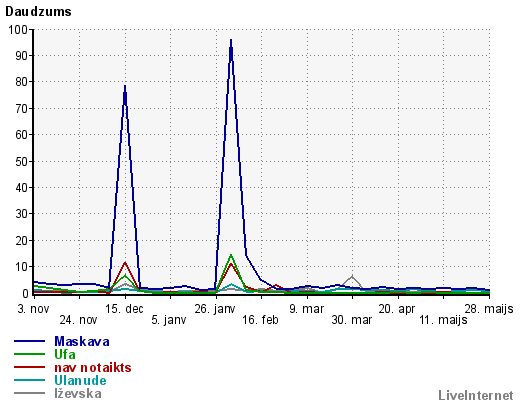Click the 20 y-axis value
This screenshot has width=520, height=405.
pos(21,241)
